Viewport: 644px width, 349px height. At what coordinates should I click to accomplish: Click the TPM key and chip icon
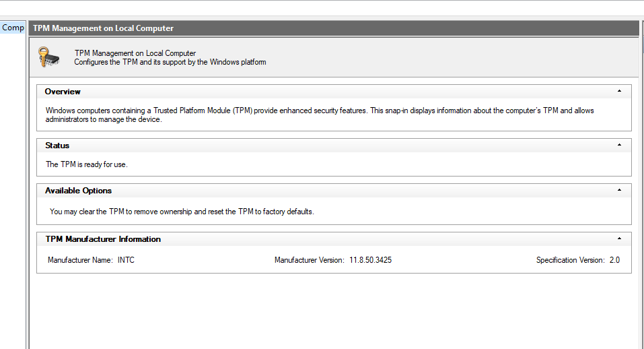pos(49,57)
